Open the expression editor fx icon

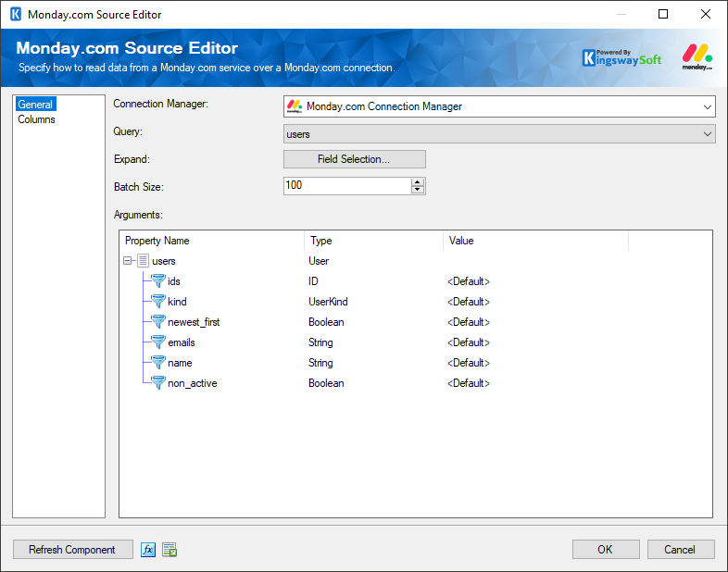tap(148, 550)
